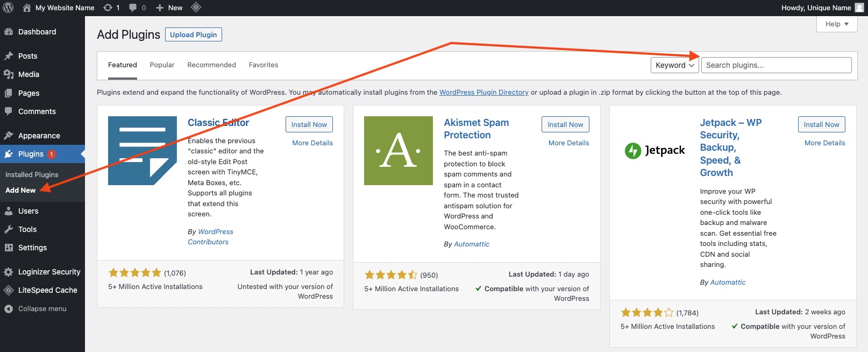The width and height of the screenshot is (868, 352).
Task: Switch to the Favorites tab
Action: pyautogui.click(x=264, y=65)
